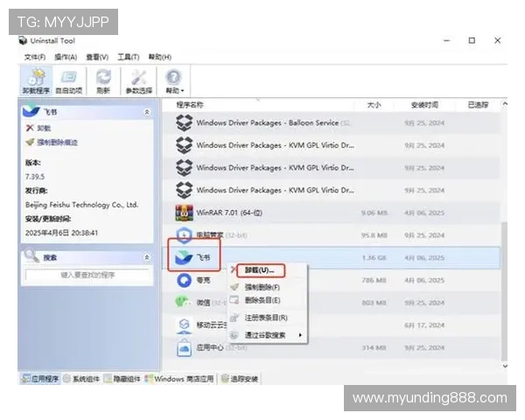Screen dimensions: 525x420
Task: Expand the Help toolbar dropdown arrow
Action: pyautogui.click(x=183, y=91)
